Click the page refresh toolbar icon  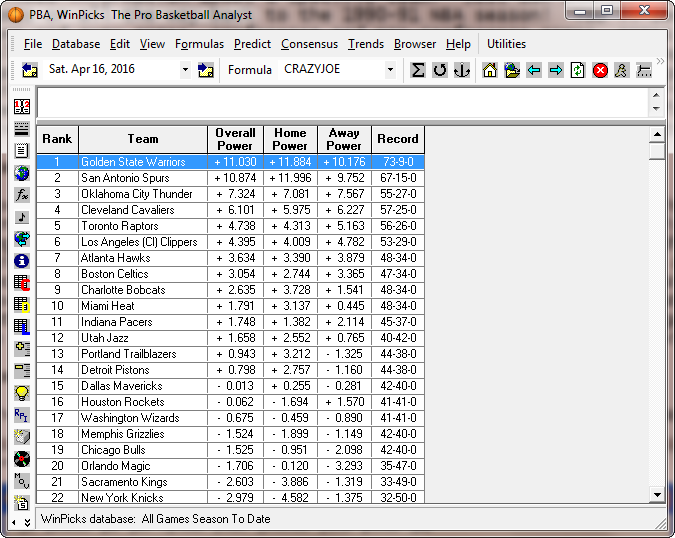pos(578,70)
